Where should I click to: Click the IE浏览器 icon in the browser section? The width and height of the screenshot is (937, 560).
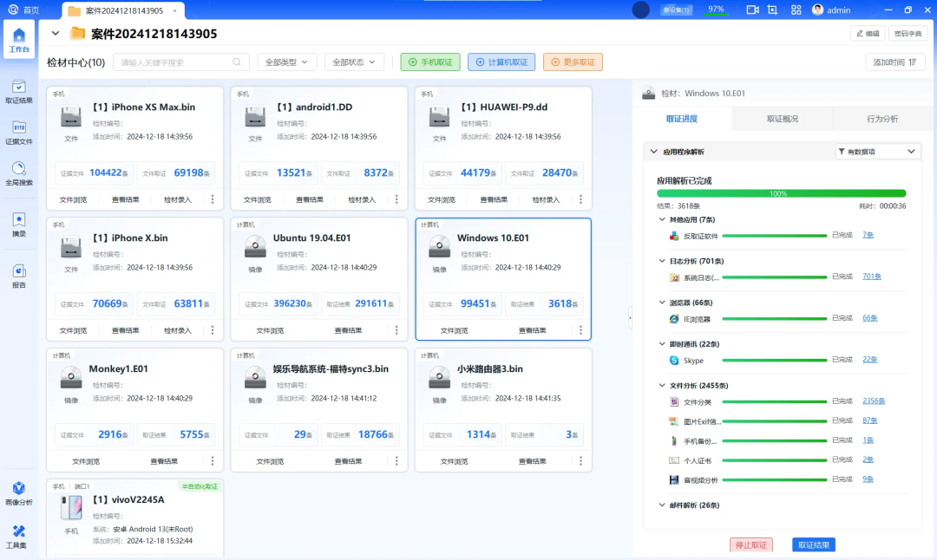click(674, 319)
